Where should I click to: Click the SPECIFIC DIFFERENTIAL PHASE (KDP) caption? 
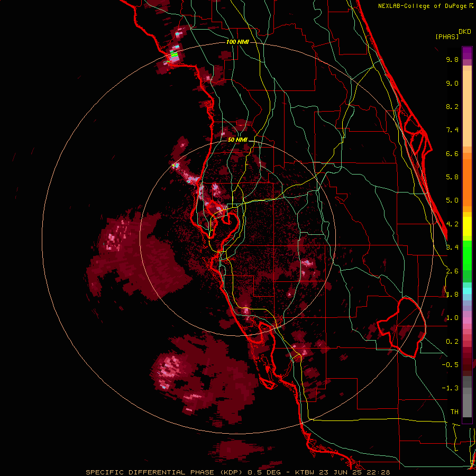point(164,472)
